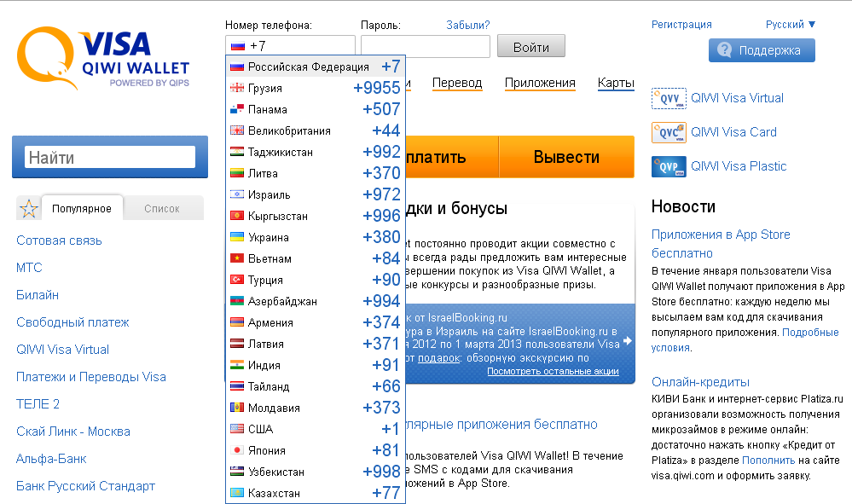Click the question mark support icon

click(725, 50)
